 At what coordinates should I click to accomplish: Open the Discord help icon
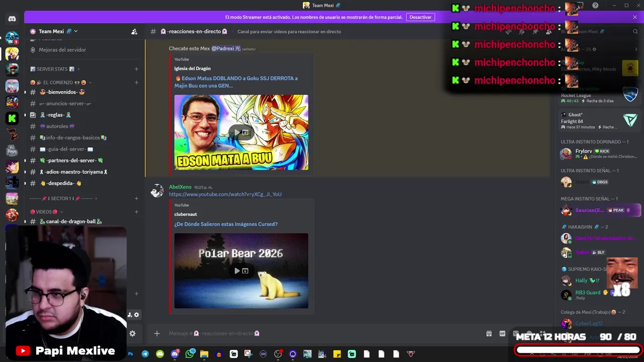(595, 6)
